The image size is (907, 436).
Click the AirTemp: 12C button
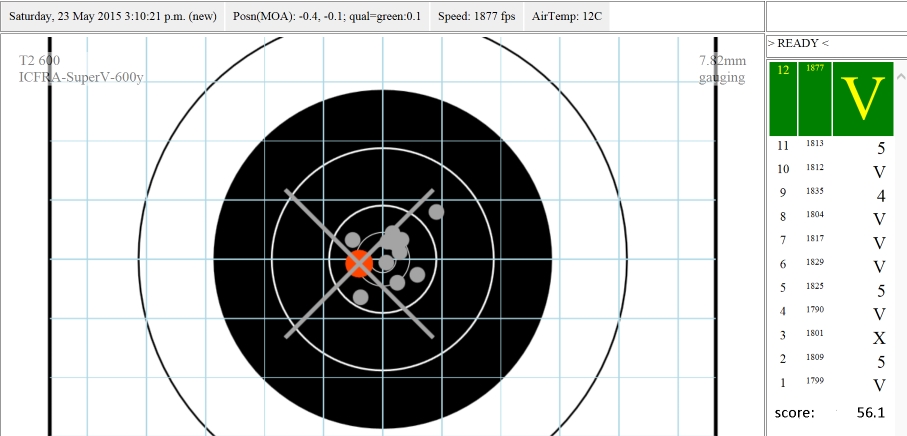(x=566, y=16)
